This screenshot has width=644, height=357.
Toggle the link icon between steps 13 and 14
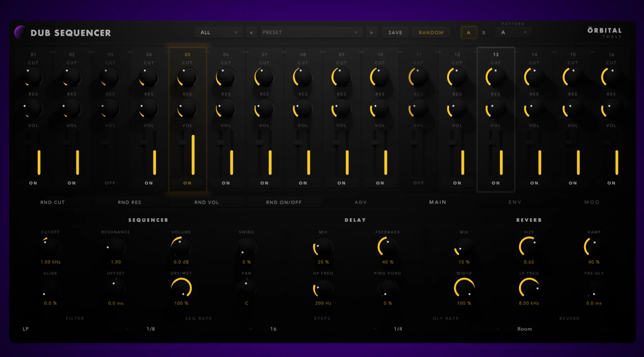[515, 52]
